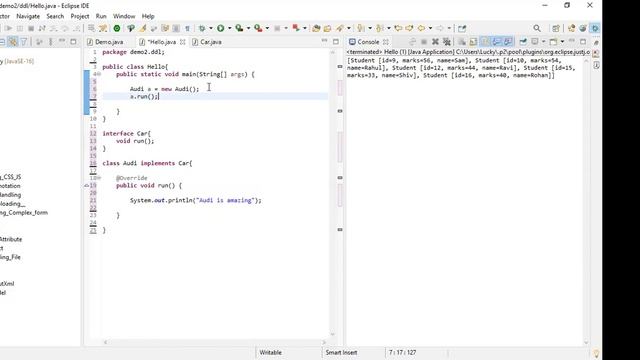
Task: Open the Back history dropdown arrow
Action: click(430, 28)
